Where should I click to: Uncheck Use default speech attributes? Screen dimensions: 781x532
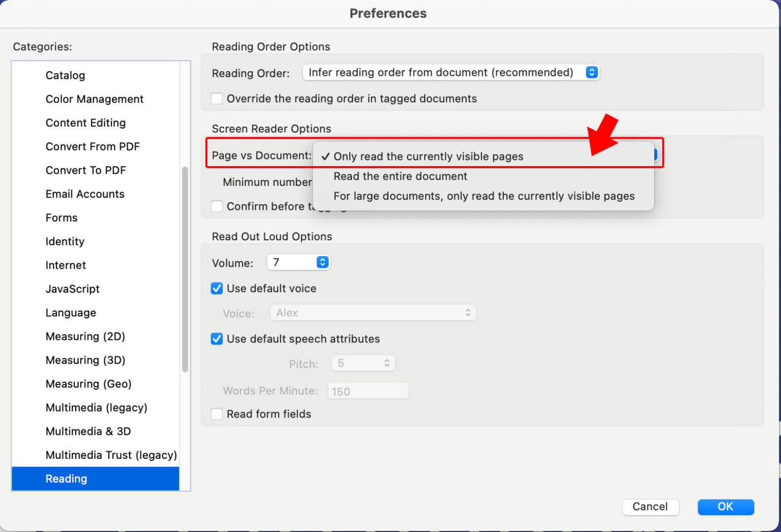click(x=217, y=339)
